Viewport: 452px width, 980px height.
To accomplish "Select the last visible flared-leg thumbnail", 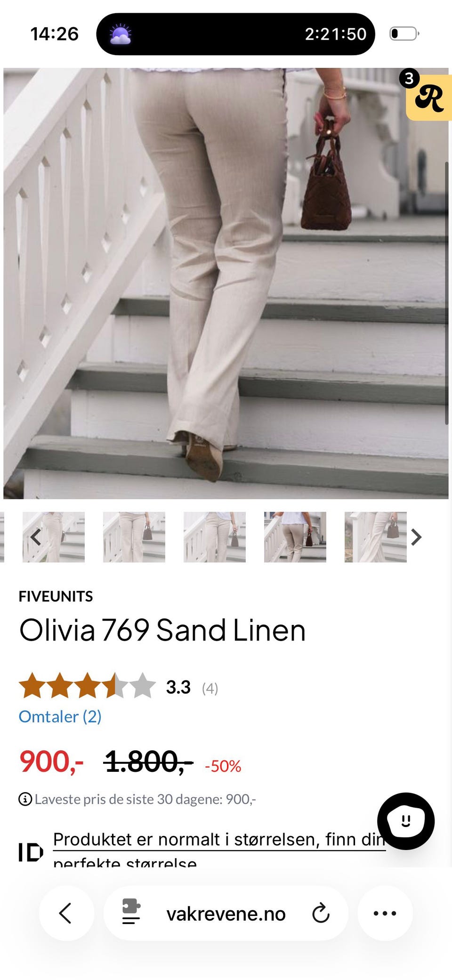I will tap(376, 537).
